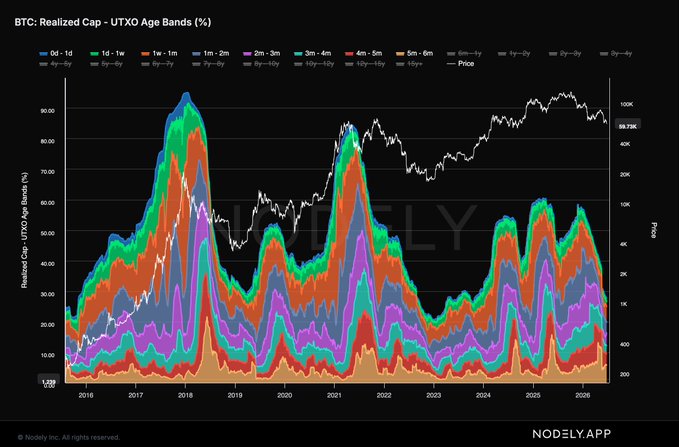The height and width of the screenshot is (447, 679).
Task: Toggle the 0d - 1d legend series
Action: point(56,53)
